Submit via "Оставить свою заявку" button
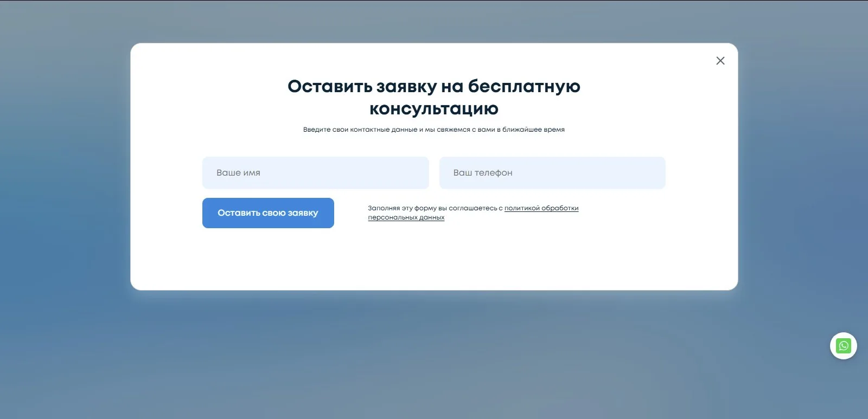The height and width of the screenshot is (419, 868). [268, 213]
